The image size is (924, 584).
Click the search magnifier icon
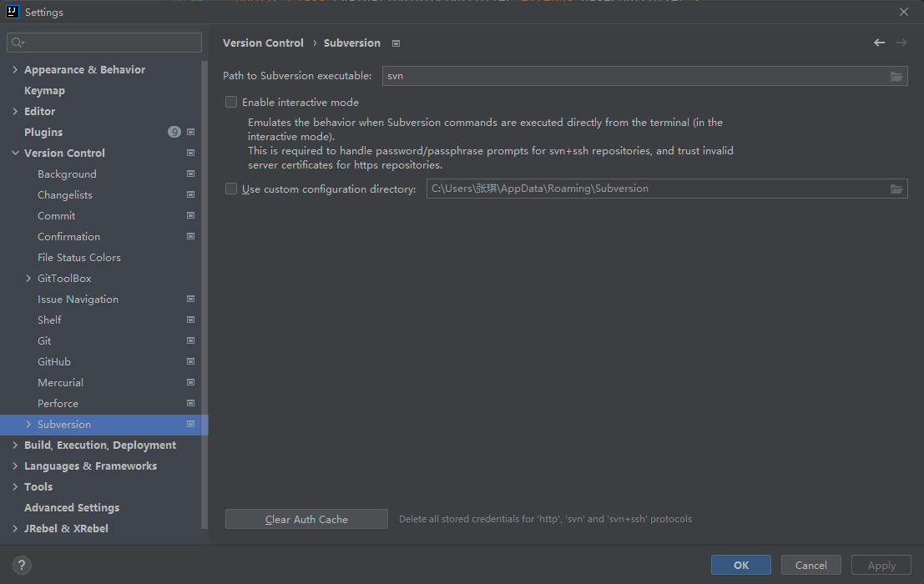(18, 43)
